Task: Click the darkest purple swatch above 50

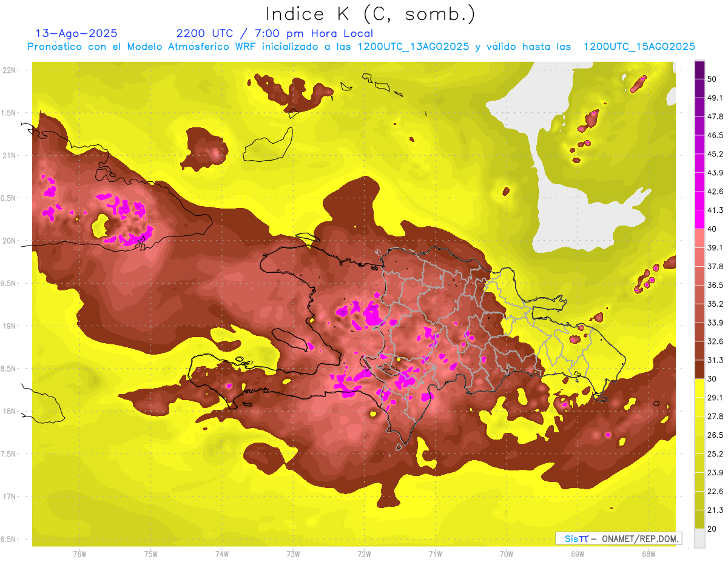Action: pyautogui.click(x=699, y=70)
